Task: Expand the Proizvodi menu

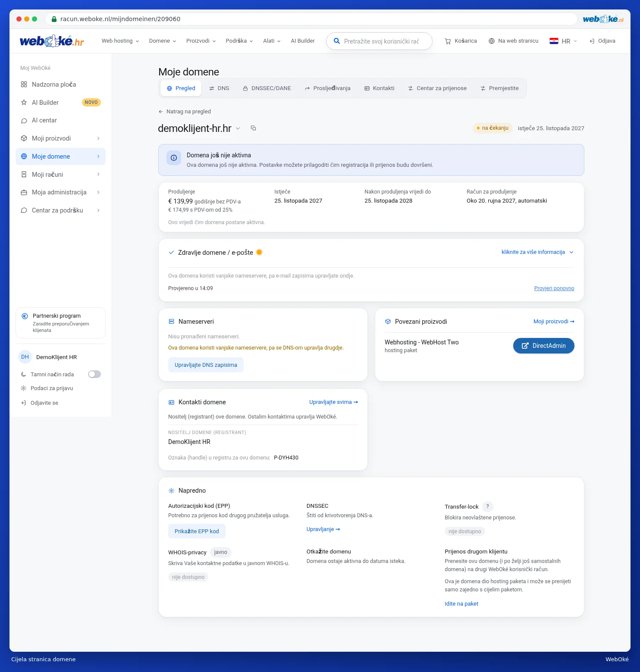Action: coord(201,41)
